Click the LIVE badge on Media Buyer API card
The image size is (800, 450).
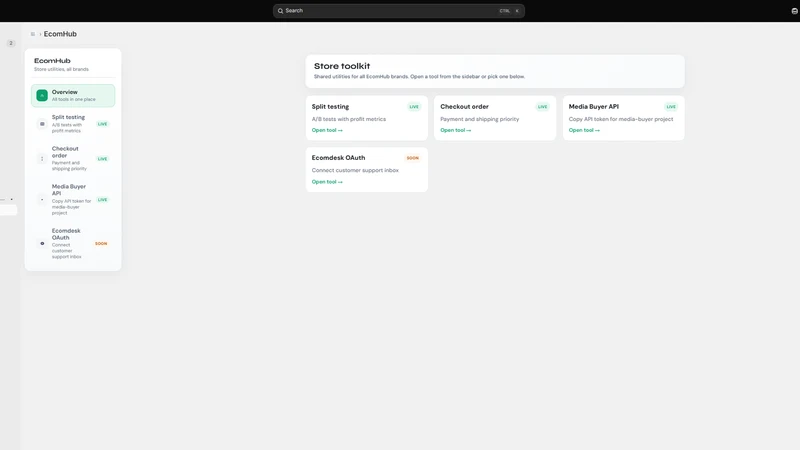[x=671, y=107]
